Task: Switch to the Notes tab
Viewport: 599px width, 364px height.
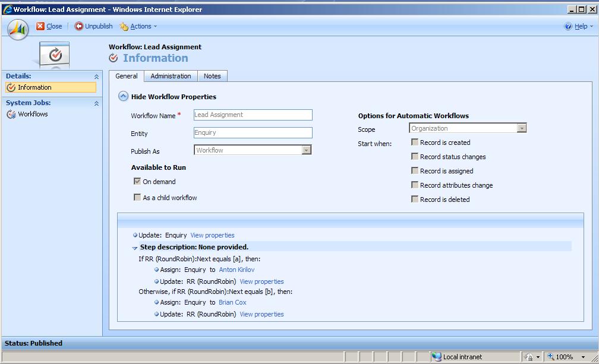Action: (212, 76)
